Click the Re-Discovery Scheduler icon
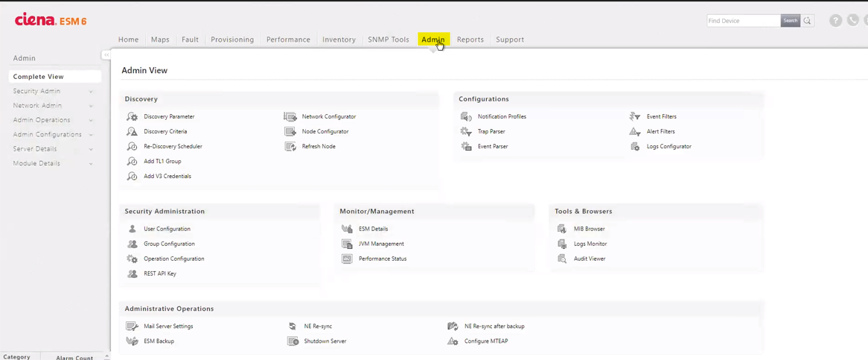868x360 pixels. (x=132, y=147)
